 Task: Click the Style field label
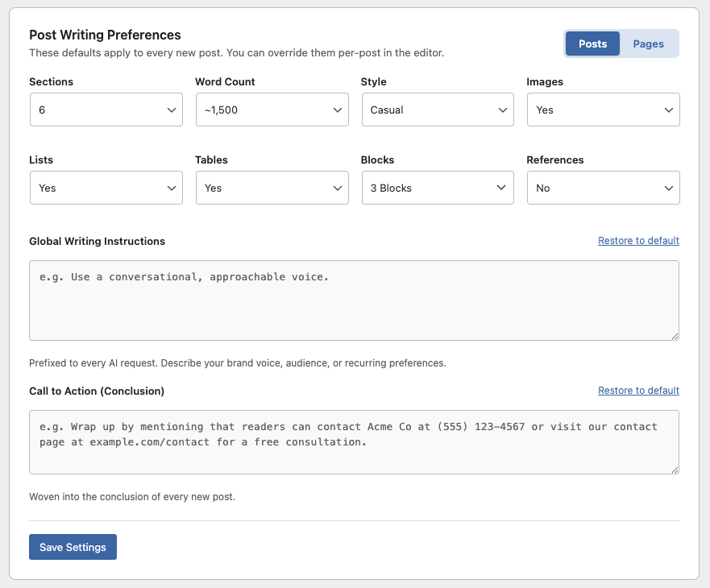pos(374,82)
